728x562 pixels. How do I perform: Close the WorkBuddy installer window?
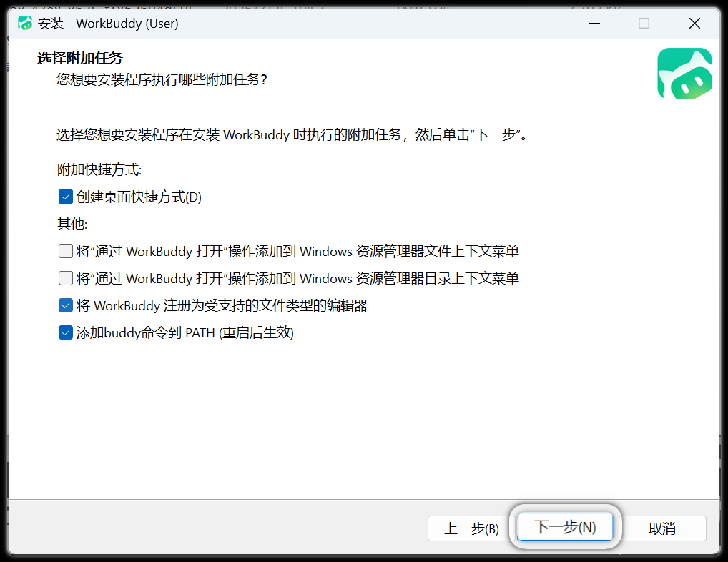(x=694, y=23)
